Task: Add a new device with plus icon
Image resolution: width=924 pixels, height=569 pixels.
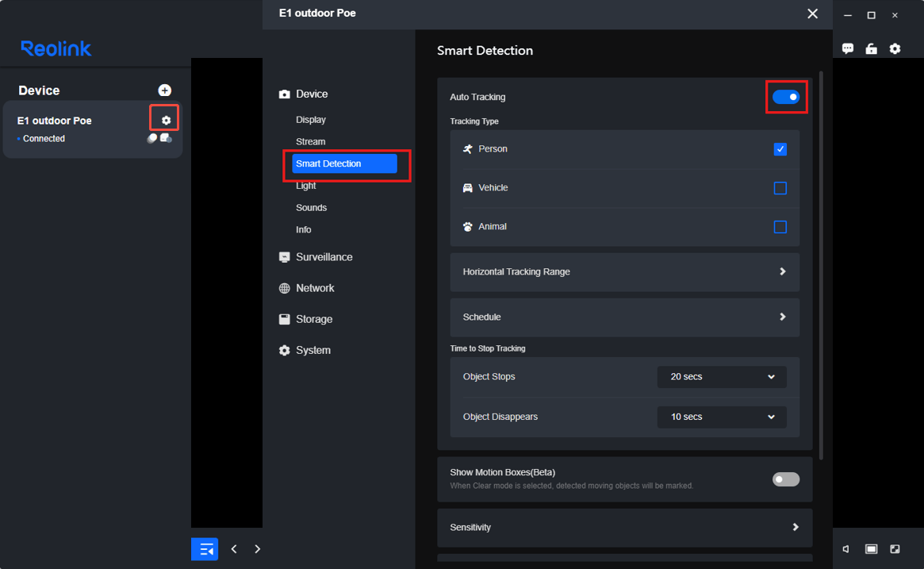Action: click(x=165, y=90)
